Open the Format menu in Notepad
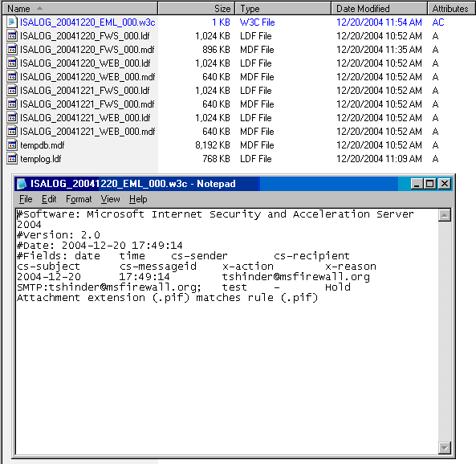Screen dimensions: 476x464 point(79,199)
